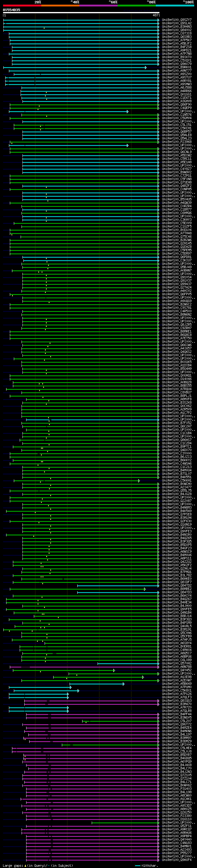Click the orange 20–40% identity legend bar
The height and width of the screenshot is (868, 197).
coord(60,6)
